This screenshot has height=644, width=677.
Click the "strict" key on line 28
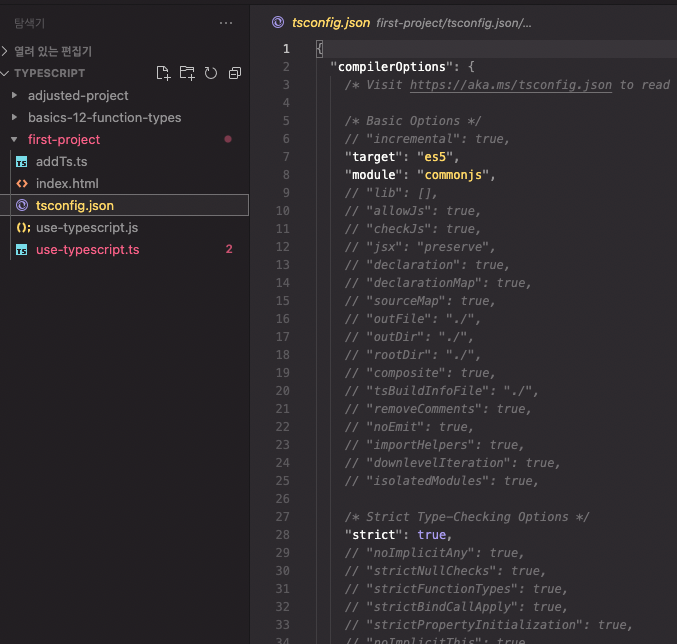[x=373, y=535]
